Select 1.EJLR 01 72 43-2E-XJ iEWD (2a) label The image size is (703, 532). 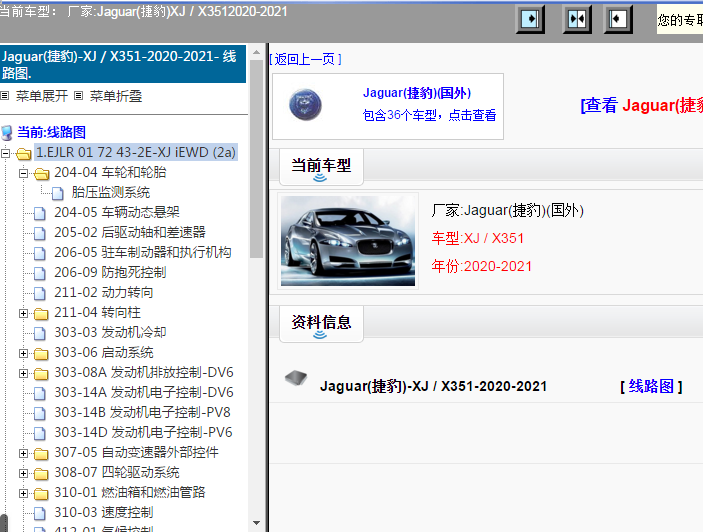tap(136, 152)
